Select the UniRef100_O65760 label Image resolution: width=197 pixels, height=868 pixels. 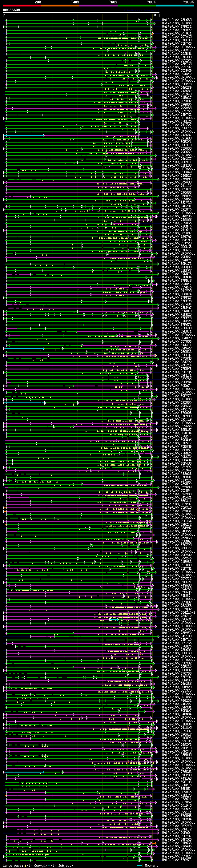pos(177,111)
